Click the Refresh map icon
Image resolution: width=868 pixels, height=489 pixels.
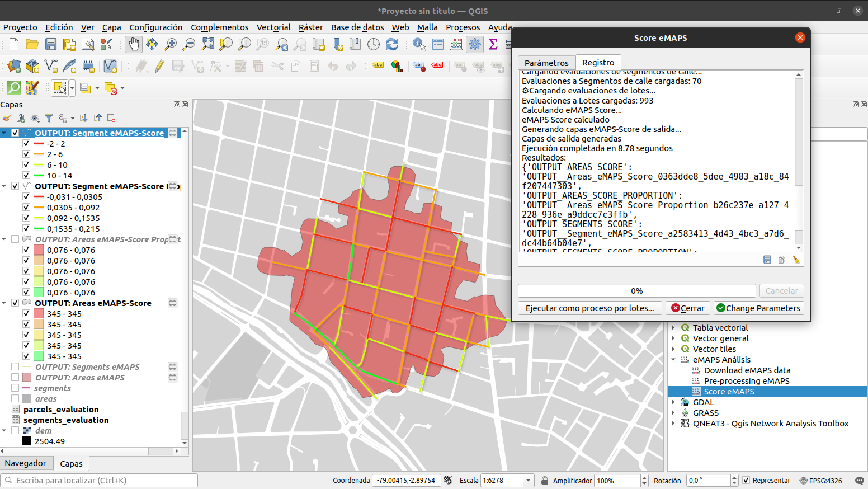point(392,44)
